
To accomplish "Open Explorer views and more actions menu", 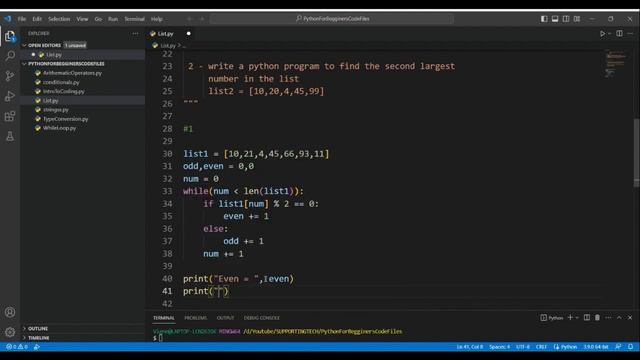I will click(136, 33).
